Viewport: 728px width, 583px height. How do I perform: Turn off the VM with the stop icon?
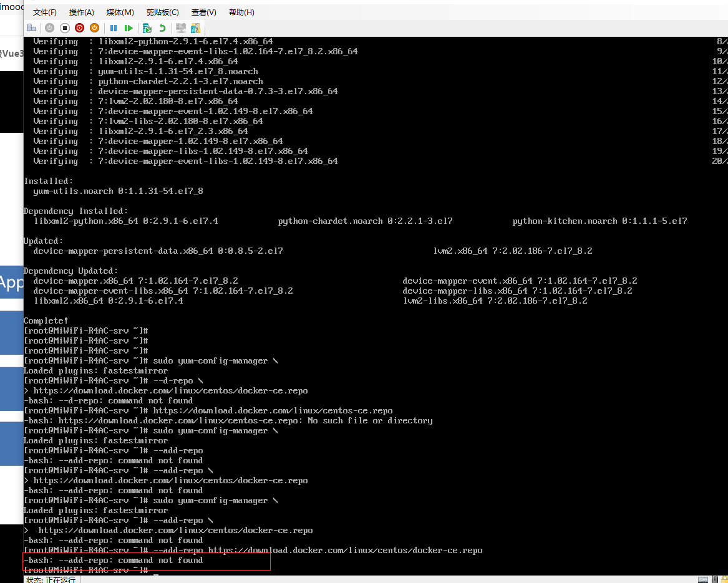64,28
